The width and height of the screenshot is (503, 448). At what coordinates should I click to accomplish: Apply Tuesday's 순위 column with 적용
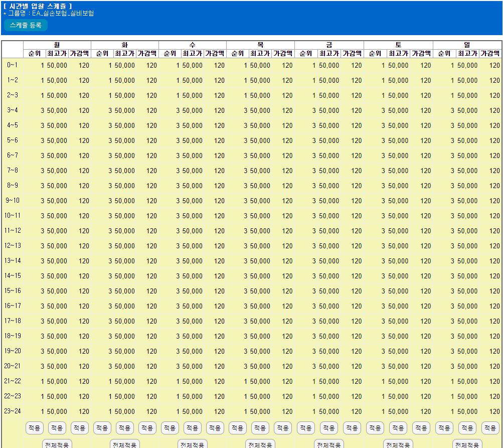102,428
